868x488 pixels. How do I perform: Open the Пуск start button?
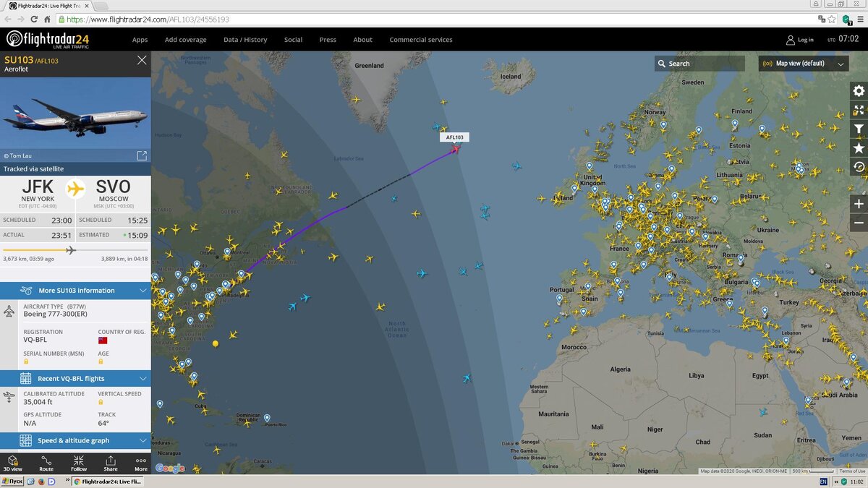click(13, 481)
